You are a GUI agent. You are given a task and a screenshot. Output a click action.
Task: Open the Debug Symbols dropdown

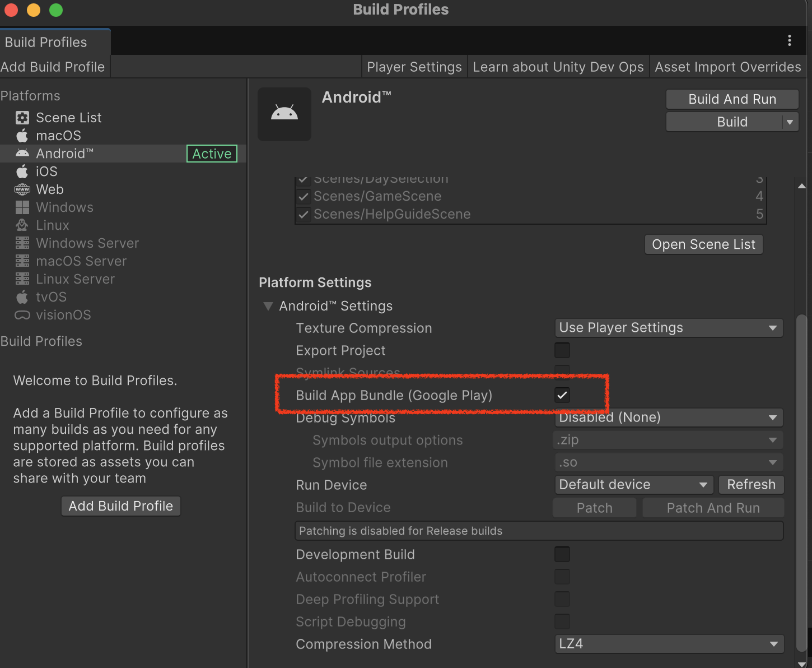(x=669, y=417)
